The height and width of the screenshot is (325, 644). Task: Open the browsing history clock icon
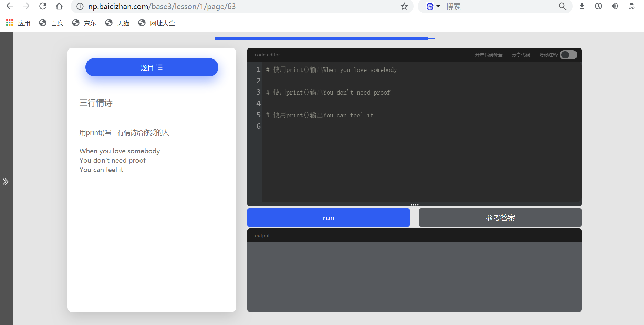(x=599, y=6)
